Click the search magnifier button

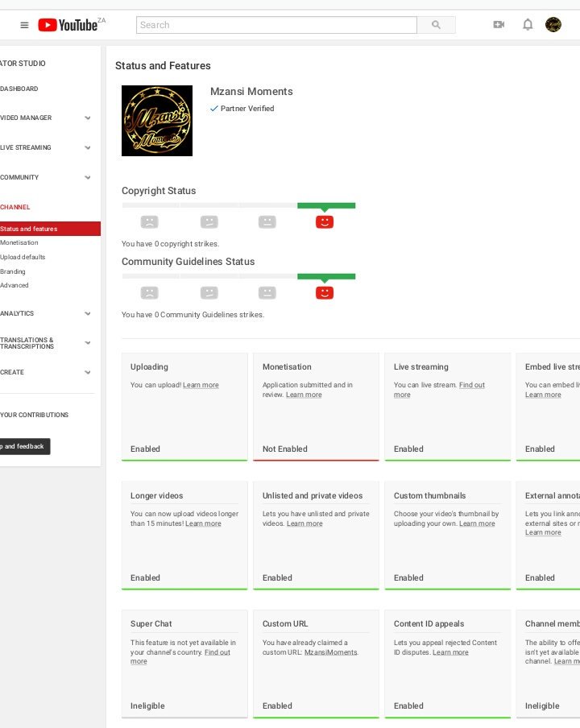click(436, 25)
